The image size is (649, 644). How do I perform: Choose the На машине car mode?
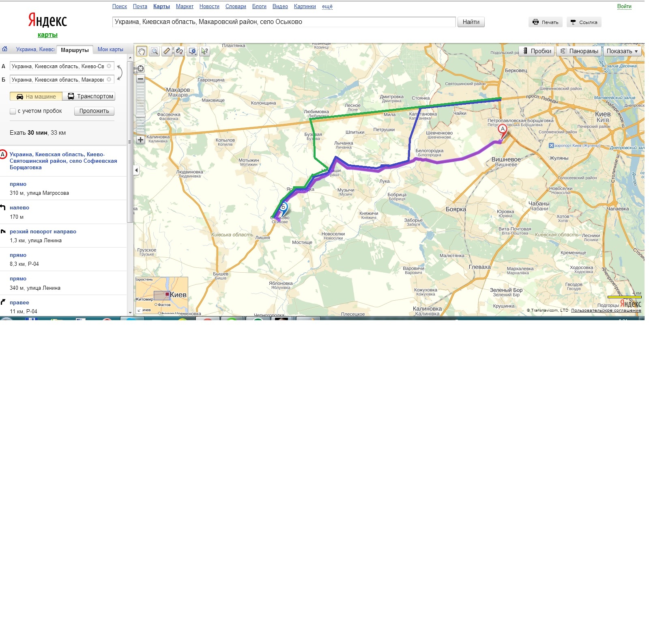[36, 97]
